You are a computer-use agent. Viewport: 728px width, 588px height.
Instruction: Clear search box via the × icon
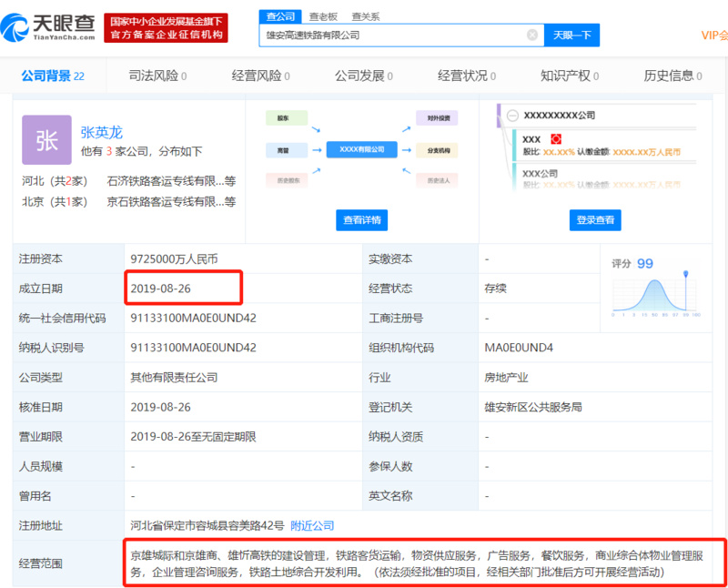pos(532,35)
